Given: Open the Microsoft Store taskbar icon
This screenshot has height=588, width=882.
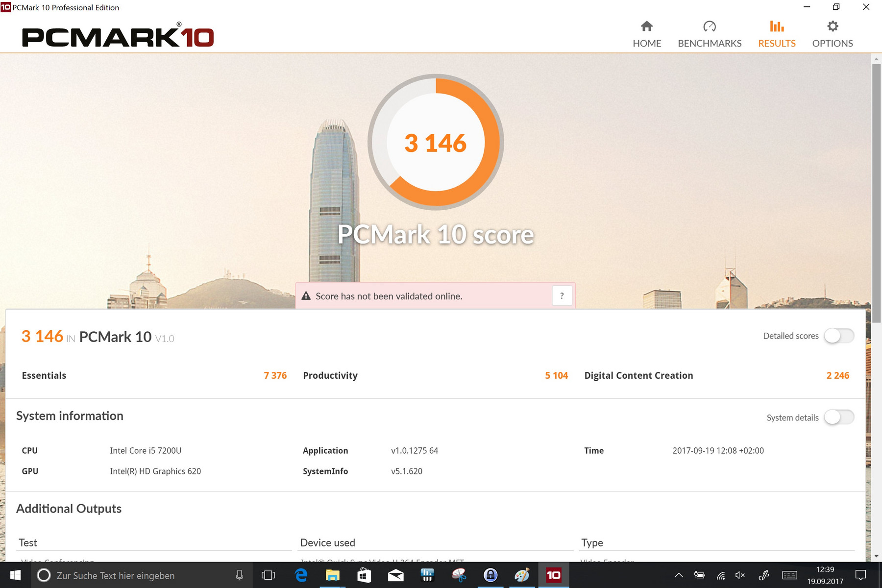Looking at the screenshot, I should pyautogui.click(x=364, y=575).
